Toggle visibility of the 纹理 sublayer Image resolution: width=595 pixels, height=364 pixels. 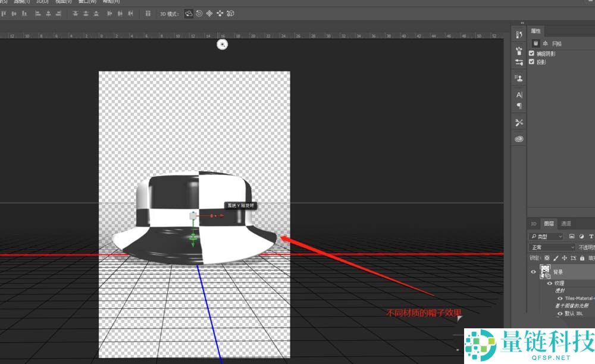click(x=549, y=284)
